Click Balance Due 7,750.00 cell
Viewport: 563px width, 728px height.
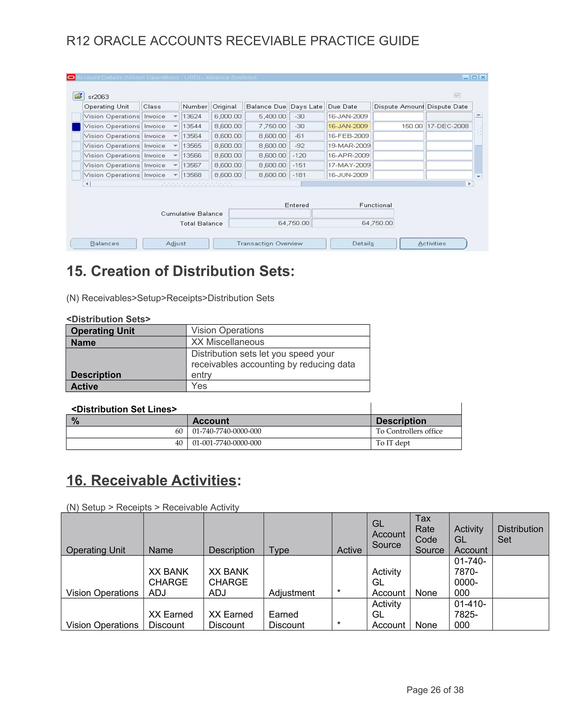[266, 126]
